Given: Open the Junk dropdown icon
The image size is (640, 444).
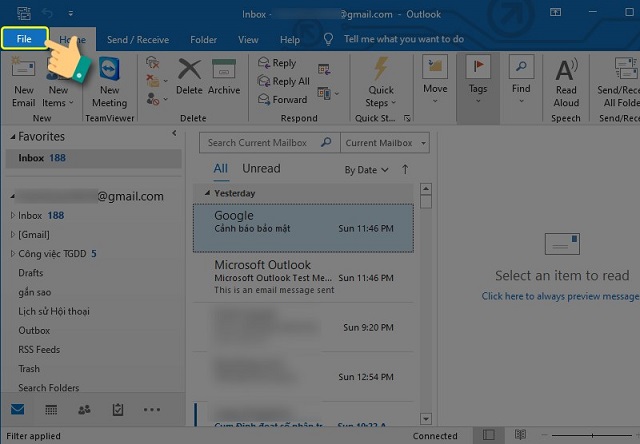Looking at the screenshot, I should click(x=157, y=98).
